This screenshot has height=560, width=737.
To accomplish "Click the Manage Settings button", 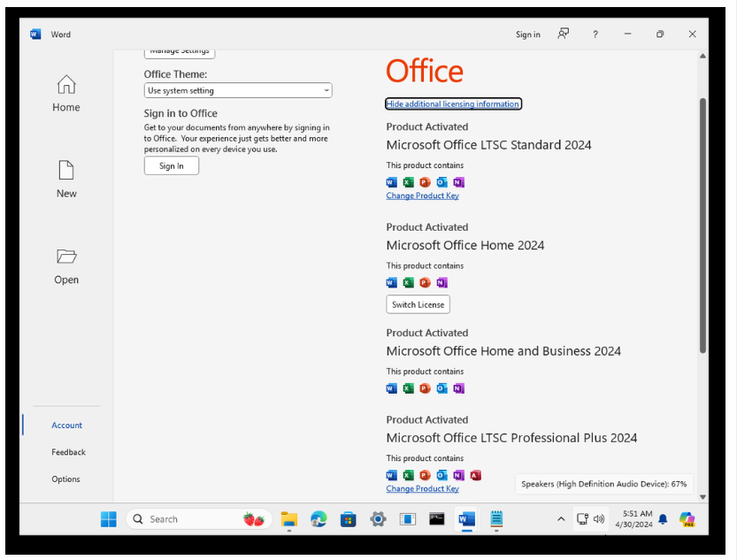I will [180, 52].
